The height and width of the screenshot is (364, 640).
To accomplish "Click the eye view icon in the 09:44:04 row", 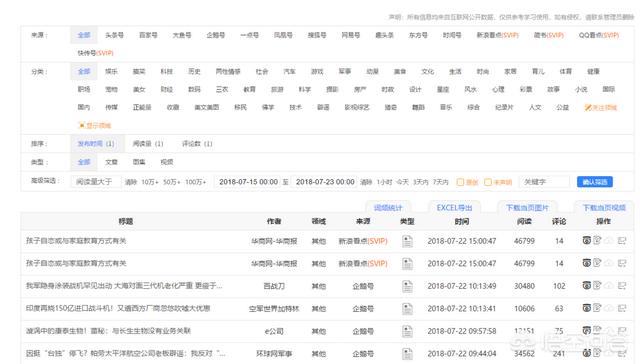I will coord(587,353).
